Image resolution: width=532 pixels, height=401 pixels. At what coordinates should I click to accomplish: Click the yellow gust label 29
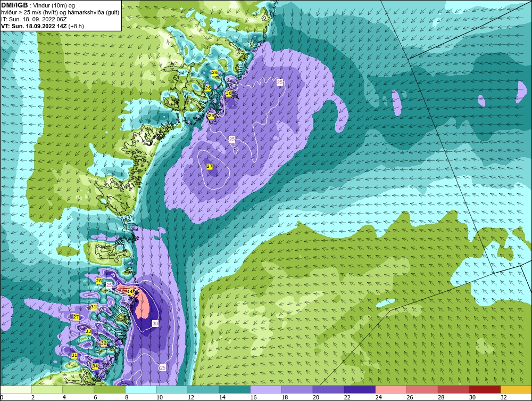click(x=211, y=116)
